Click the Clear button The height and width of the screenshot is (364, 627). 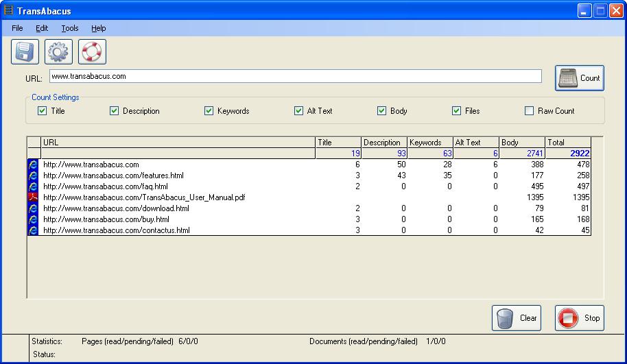click(x=517, y=318)
